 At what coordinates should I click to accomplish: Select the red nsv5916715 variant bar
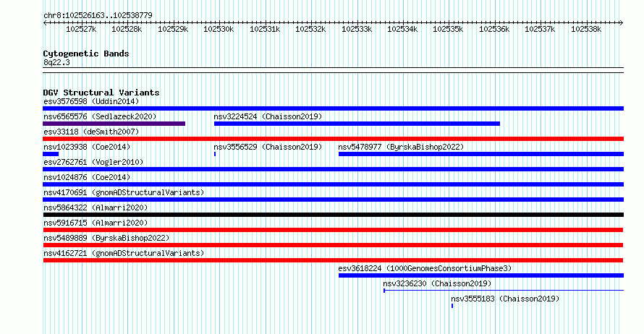pos(333,230)
